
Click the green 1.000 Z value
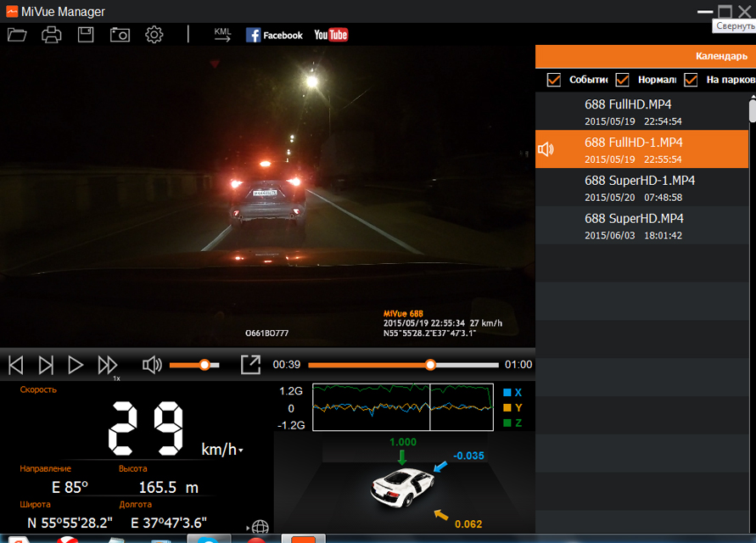(402, 442)
